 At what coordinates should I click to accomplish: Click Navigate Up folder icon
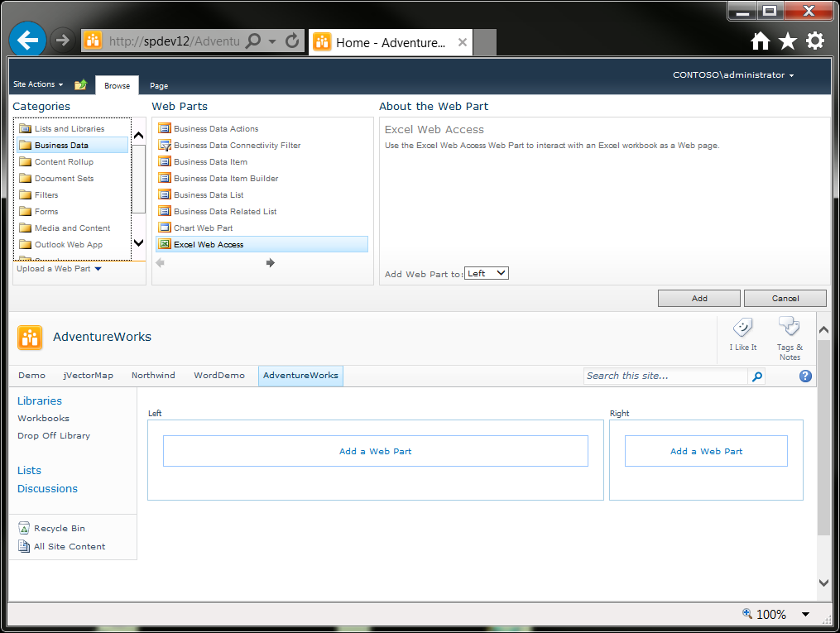pos(80,84)
